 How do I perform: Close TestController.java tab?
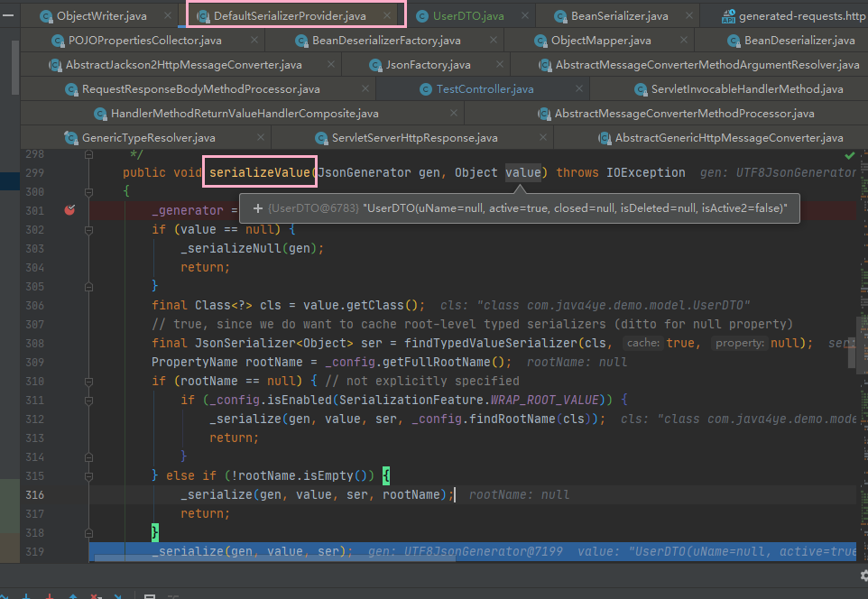coord(579,88)
